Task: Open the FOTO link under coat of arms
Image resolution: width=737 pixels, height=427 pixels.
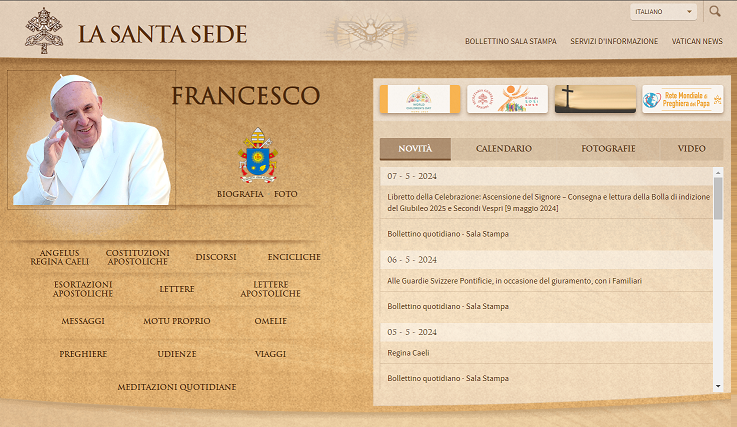Action: coord(286,194)
